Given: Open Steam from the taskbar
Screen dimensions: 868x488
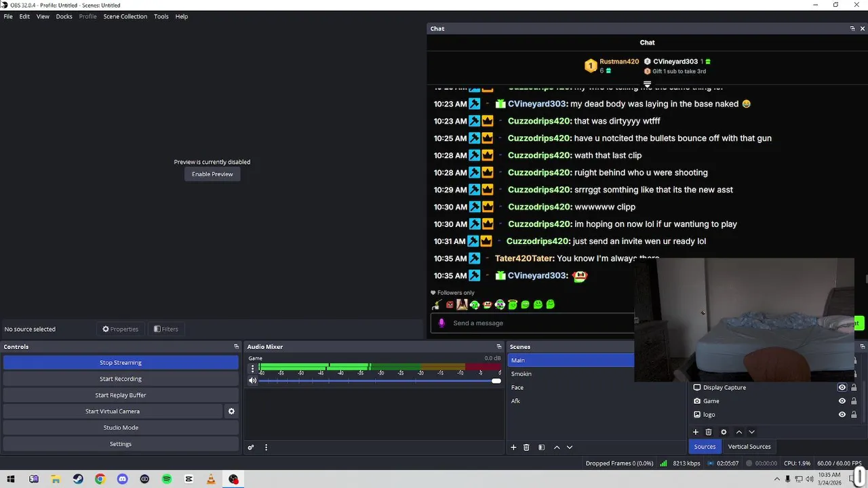Looking at the screenshot, I should coord(78,479).
